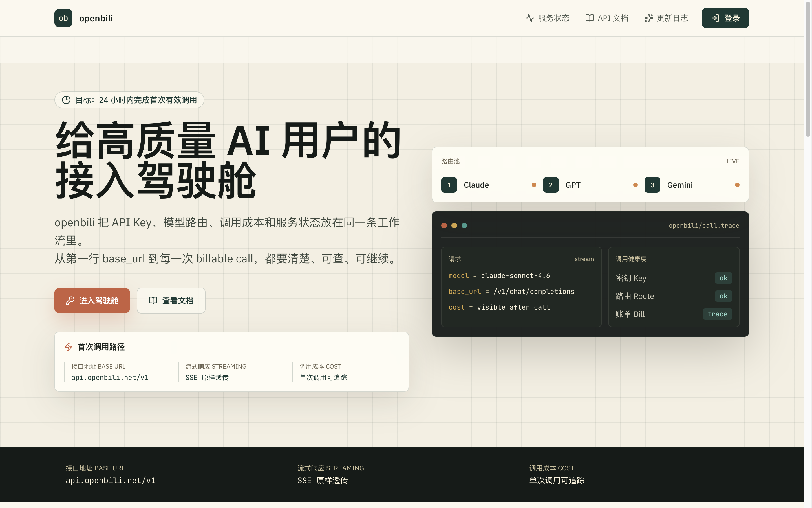Click the trace badge for 账单 Bill
Screen dimensions: 812x508
pyautogui.click(x=717, y=314)
